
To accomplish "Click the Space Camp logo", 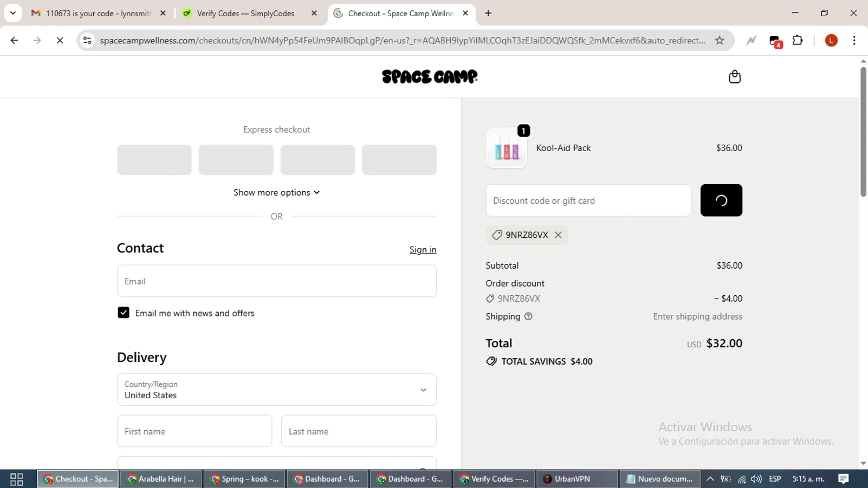I will coord(430,76).
